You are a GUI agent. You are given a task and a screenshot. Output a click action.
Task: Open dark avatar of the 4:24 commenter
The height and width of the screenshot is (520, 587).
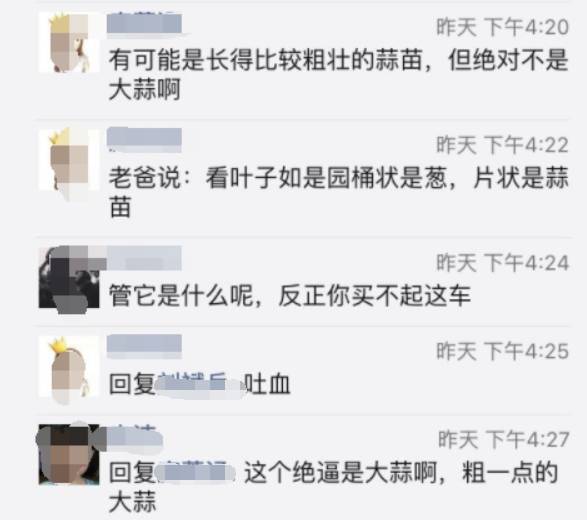coord(69,277)
